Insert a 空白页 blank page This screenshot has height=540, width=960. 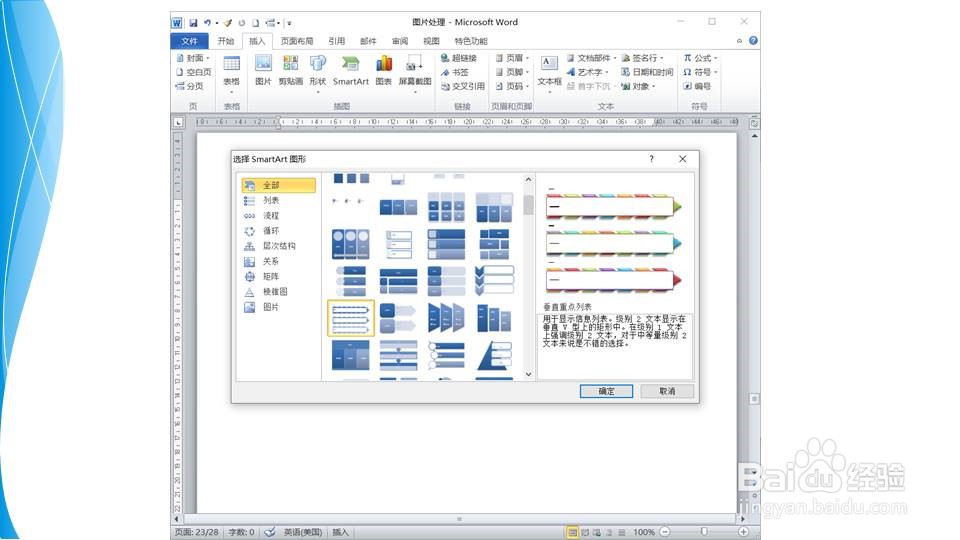193,72
